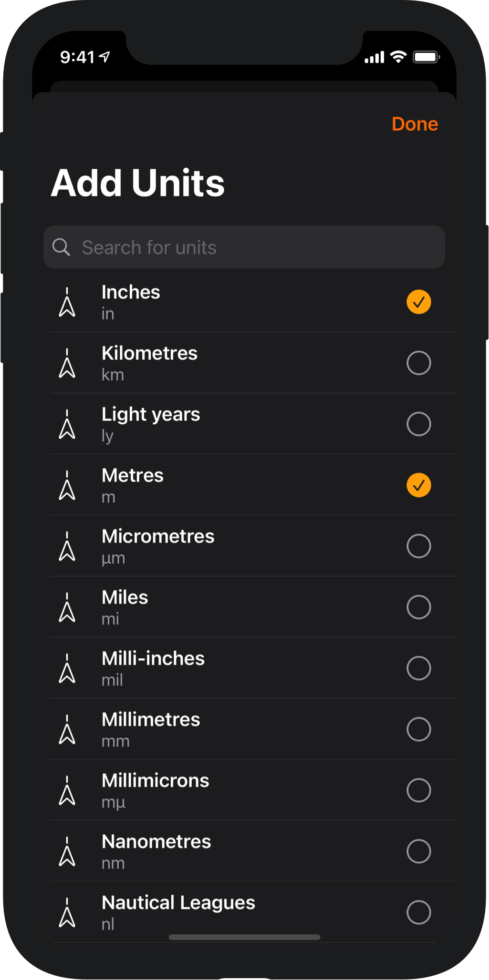Add Millimetres by its selection circle
Viewport: 489px width, 980px height.
(x=418, y=729)
